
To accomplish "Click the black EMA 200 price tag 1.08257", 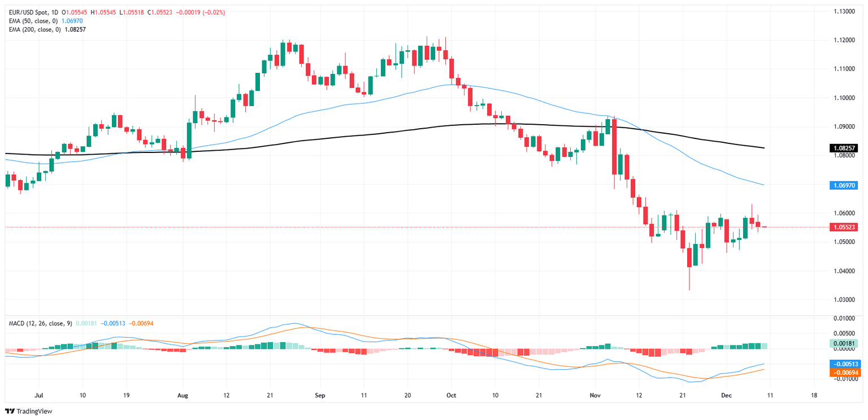I will [x=844, y=148].
